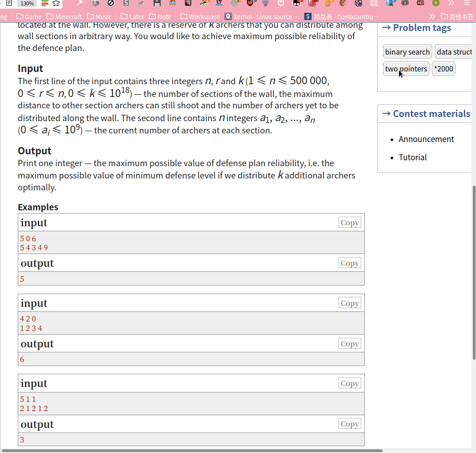The width and height of the screenshot is (476, 453).
Task: Show overflowing bookmarks chevron
Action: point(432,16)
